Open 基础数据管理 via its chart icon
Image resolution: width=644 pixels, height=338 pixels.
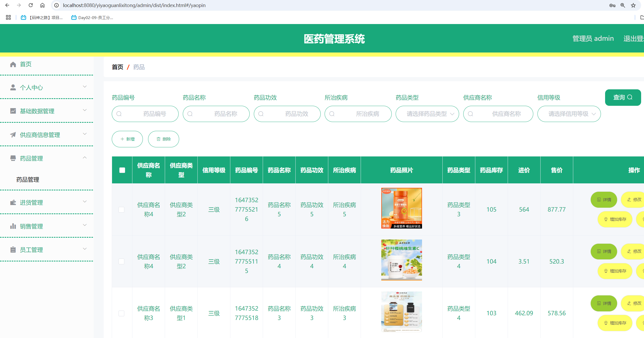[13, 111]
